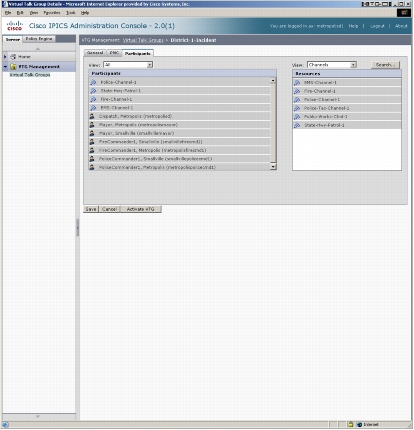Screen dimensions: 414x430
Task: Click the Search... button above Resources
Action: click(x=385, y=65)
